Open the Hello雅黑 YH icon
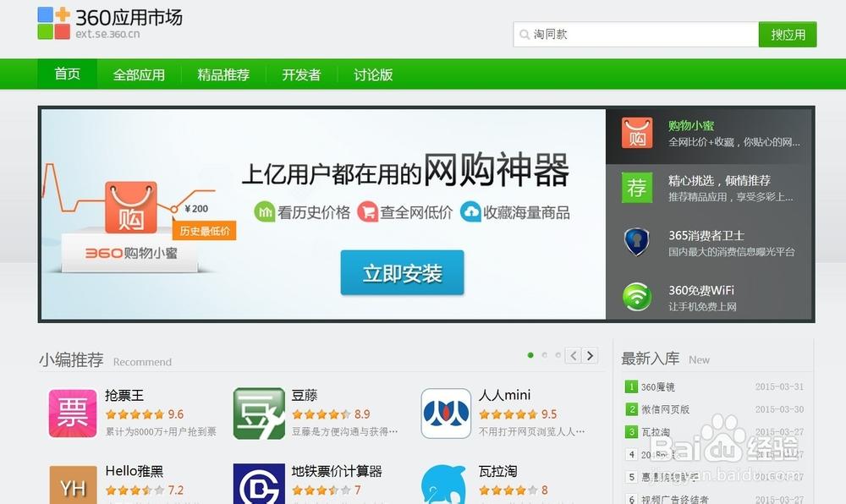Image resolution: width=846 pixels, height=504 pixels. (x=73, y=485)
